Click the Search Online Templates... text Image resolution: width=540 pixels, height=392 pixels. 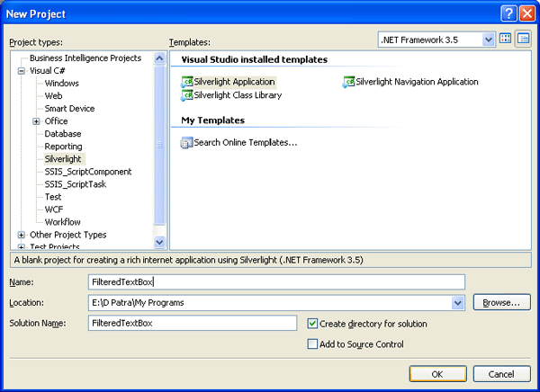[x=246, y=142]
